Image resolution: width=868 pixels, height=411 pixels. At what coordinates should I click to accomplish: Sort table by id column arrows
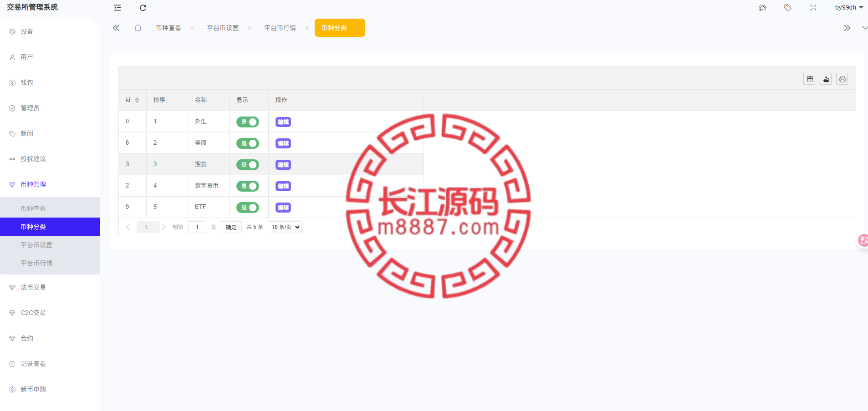[x=137, y=100]
